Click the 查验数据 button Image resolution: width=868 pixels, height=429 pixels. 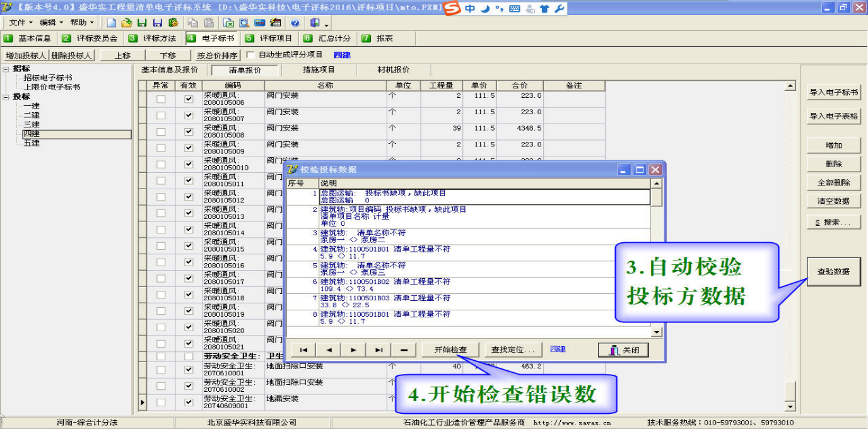tap(833, 272)
